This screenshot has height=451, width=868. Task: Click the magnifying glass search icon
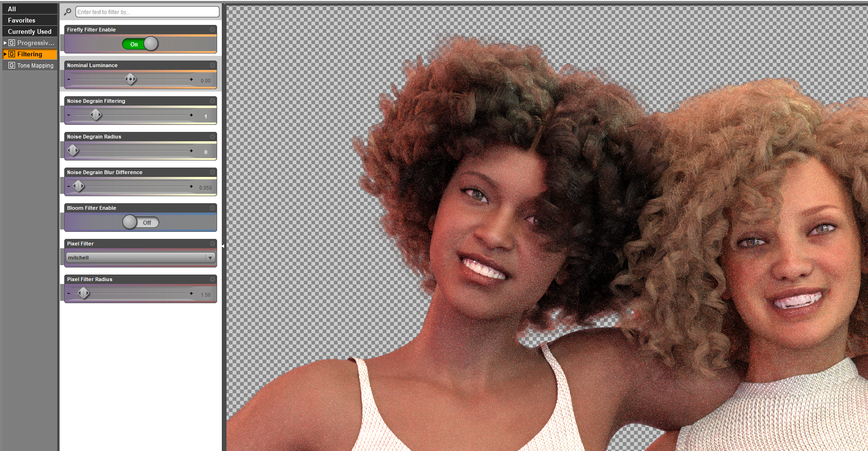tap(68, 12)
